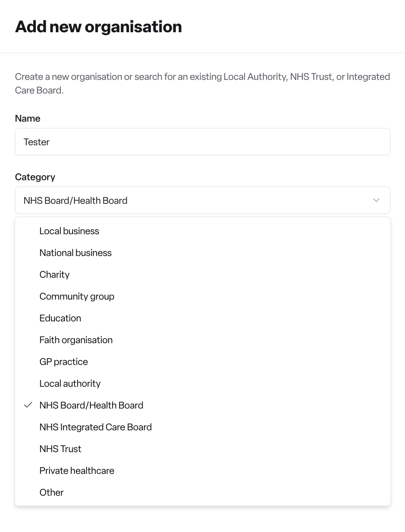
Task: Choose NHS Integrated Care Board
Action: [x=202, y=427]
